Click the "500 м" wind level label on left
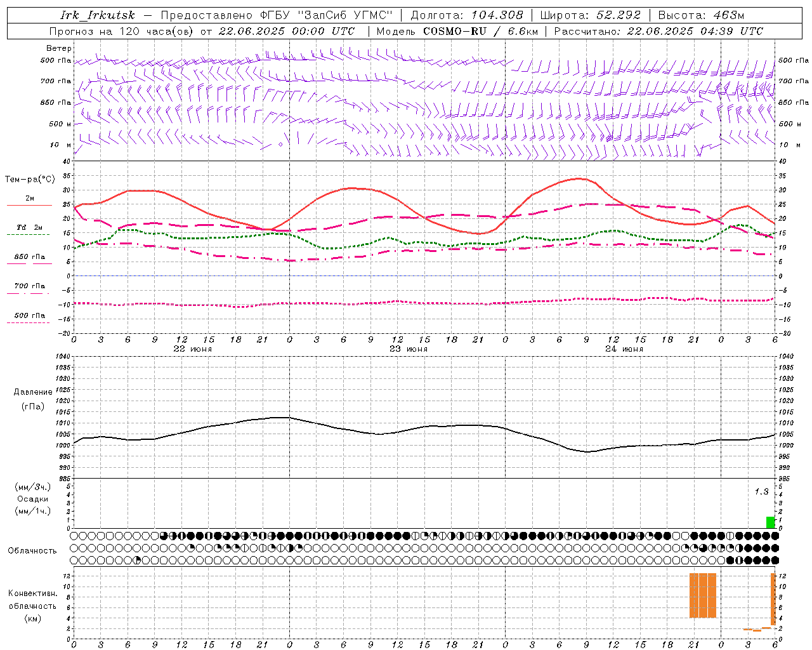This screenshot has width=812, height=650. (x=60, y=124)
